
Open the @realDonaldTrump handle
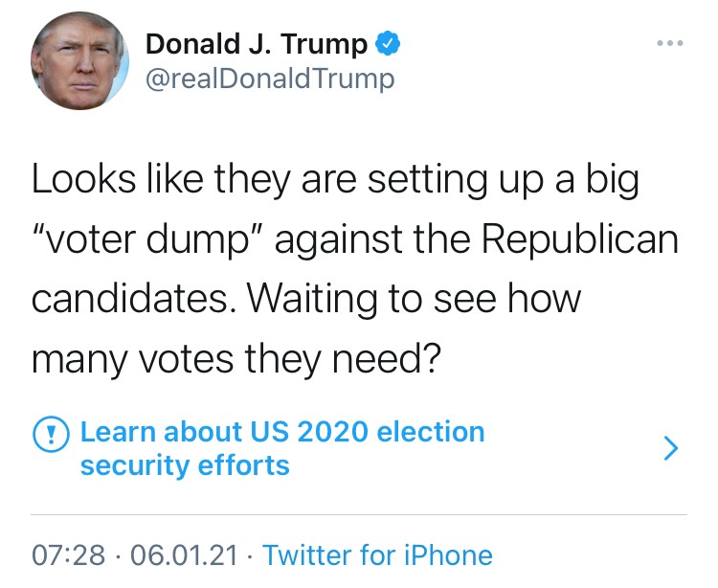269,79
